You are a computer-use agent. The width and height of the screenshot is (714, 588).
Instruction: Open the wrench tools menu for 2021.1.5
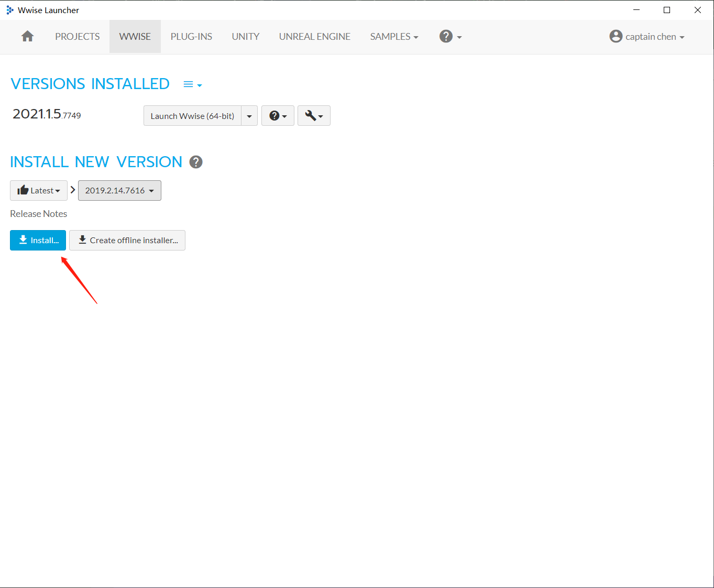(x=314, y=116)
